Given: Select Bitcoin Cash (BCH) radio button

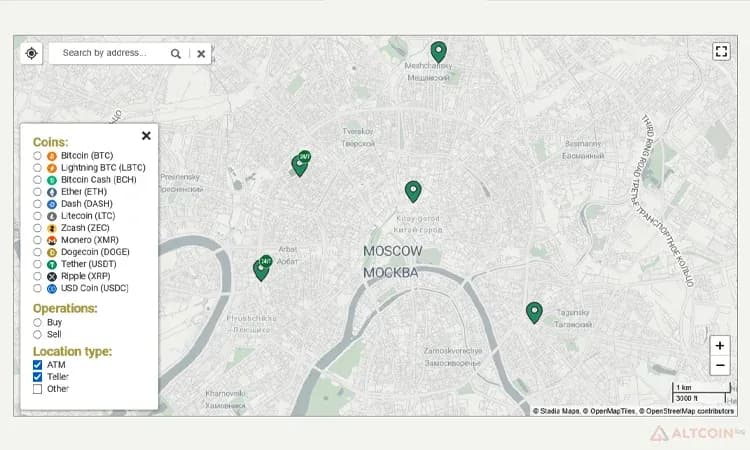Looking at the screenshot, I should point(37,180).
